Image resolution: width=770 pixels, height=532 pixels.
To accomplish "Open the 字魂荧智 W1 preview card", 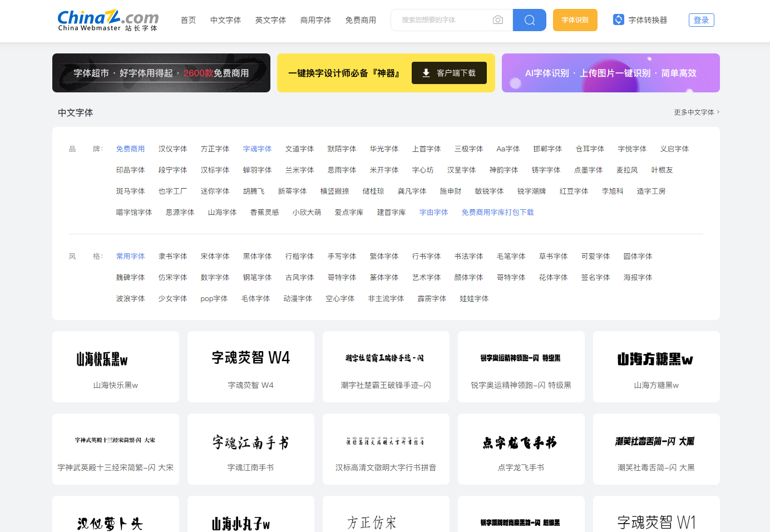I will pyautogui.click(x=657, y=514).
